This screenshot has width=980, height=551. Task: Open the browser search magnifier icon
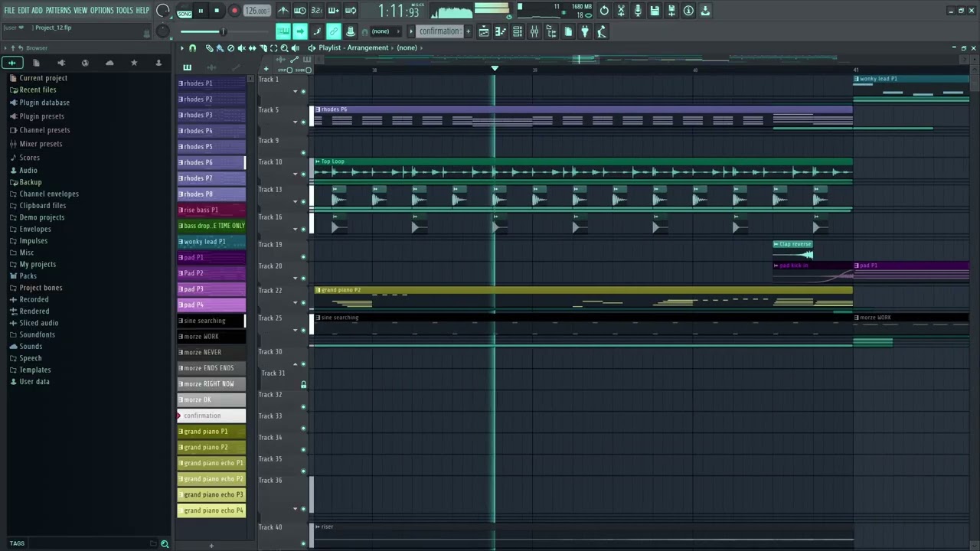click(x=165, y=544)
